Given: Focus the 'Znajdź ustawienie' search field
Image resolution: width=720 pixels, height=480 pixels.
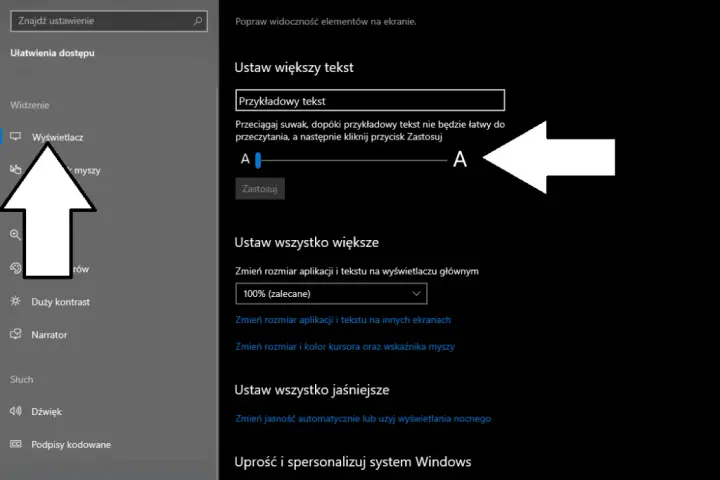Looking at the screenshot, I should 109,21.
